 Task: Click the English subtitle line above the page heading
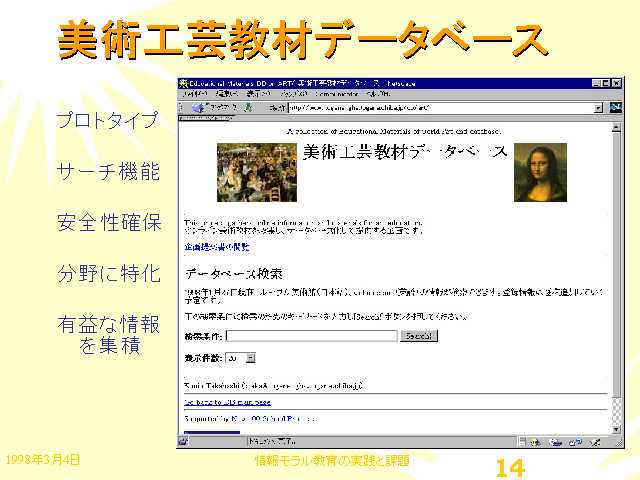pyautogui.click(x=393, y=131)
